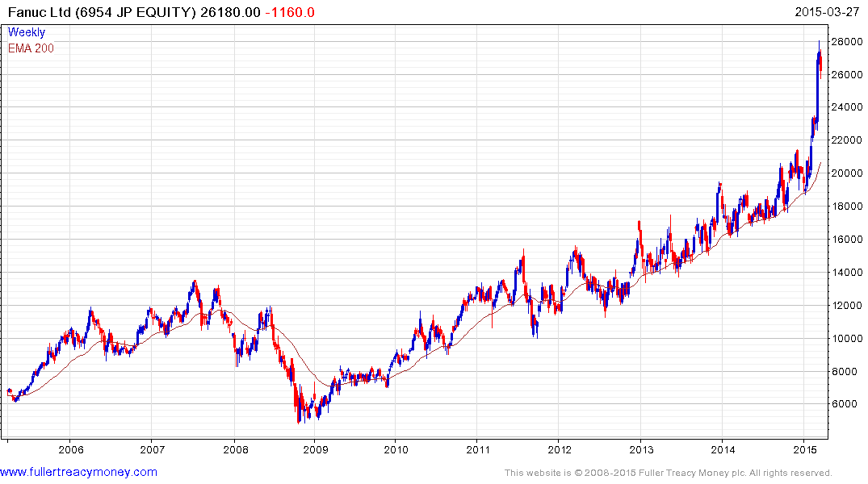Click the 2011 x-axis label
This screenshot has height=484, width=868.
pos(478,449)
